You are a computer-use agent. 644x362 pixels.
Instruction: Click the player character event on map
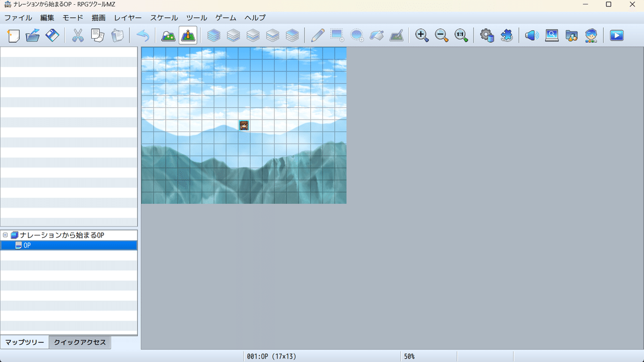[x=244, y=125]
